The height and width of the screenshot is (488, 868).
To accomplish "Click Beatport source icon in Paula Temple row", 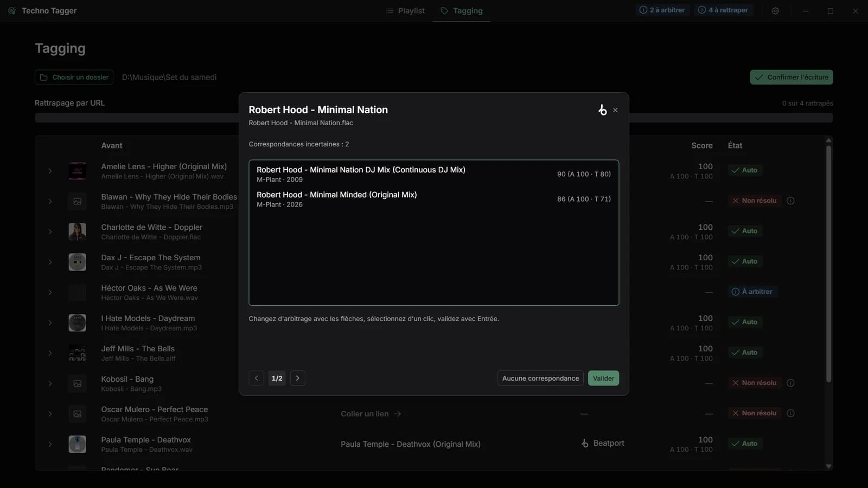I will click(585, 443).
